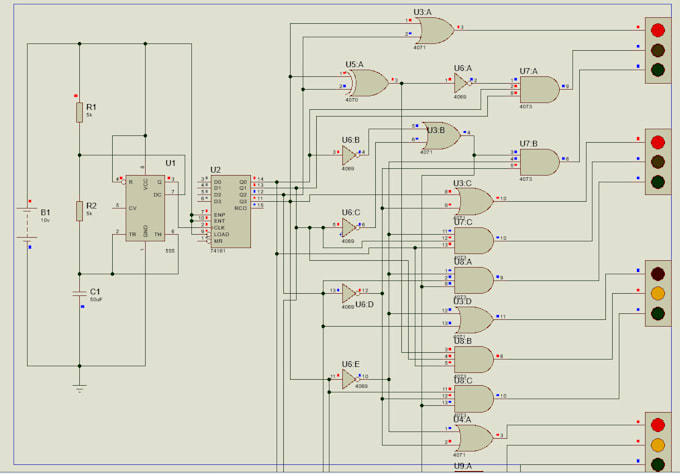
Task: Click the U6:E inverter
Action: click(x=350, y=379)
